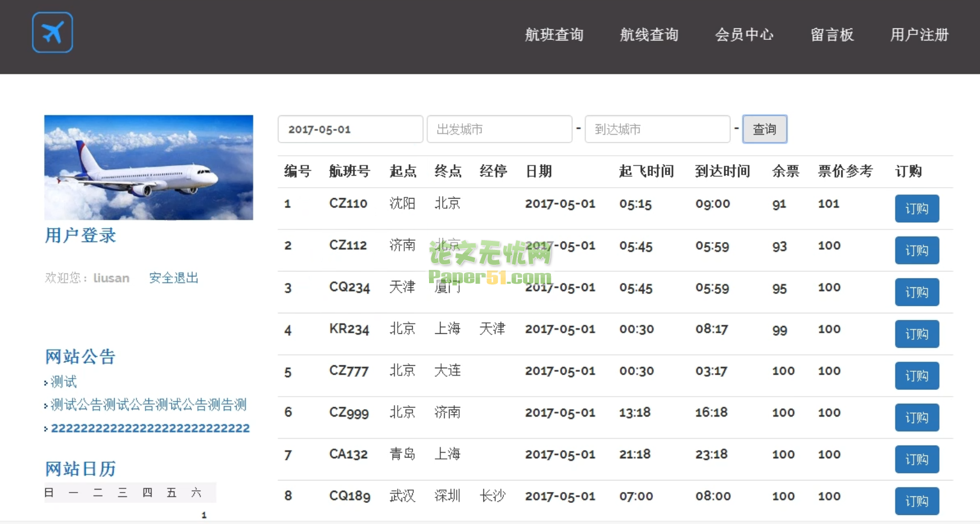
Task: Book flight CQ234 with 订购 button
Action: click(917, 292)
